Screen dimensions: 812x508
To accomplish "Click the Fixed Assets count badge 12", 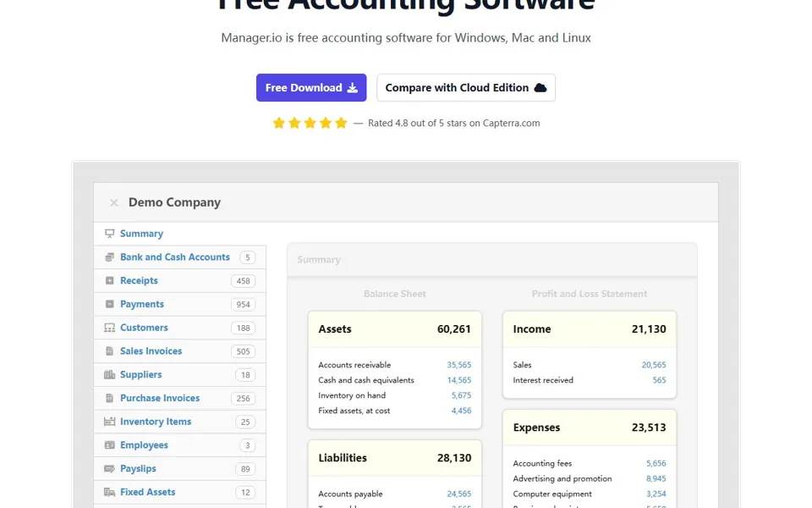I will point(245,493).
